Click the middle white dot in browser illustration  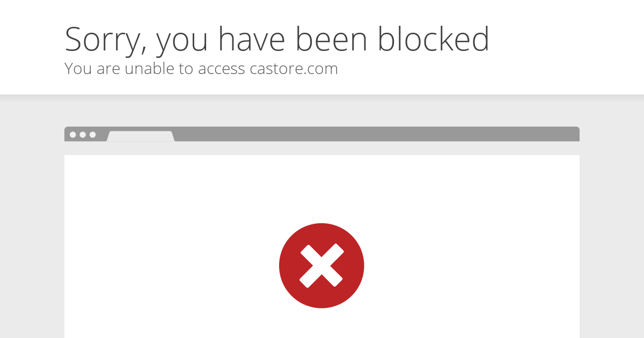(83, 135)
